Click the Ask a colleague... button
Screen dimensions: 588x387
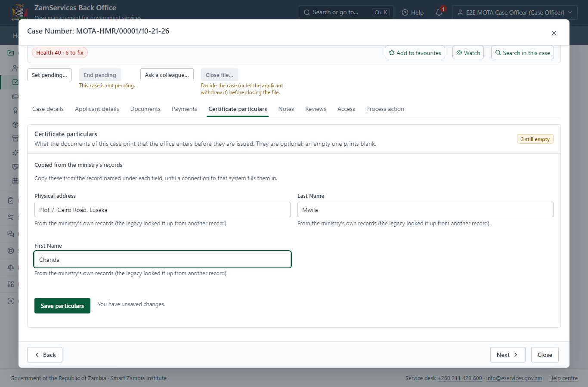coord(167,75)
